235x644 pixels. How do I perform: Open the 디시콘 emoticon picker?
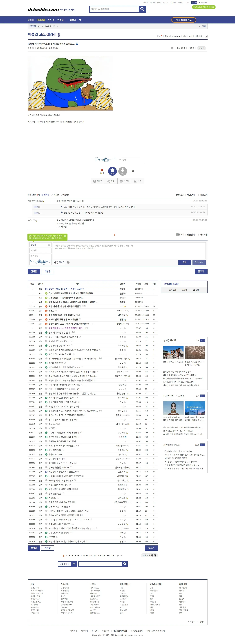[59, 262]
